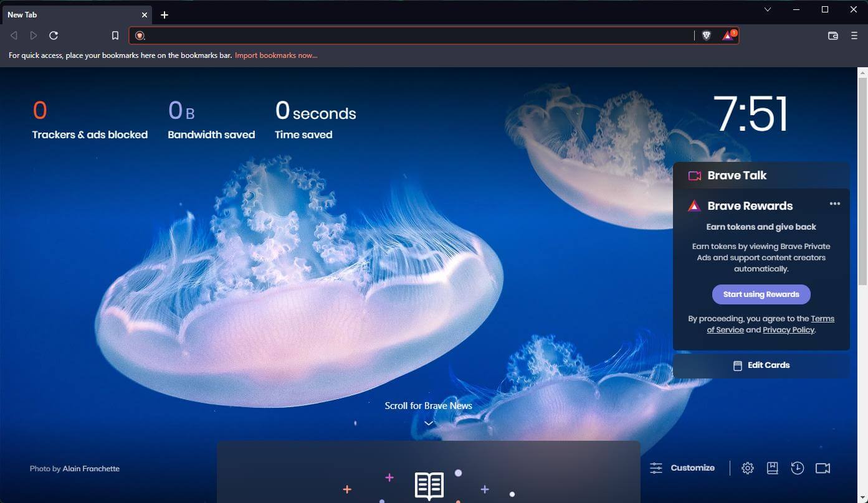The width and height of the screenshot is (868, 503).
Task: Click the Scroll for Brave News arrow
Action: pyautogui.click(x=429, y=423)
